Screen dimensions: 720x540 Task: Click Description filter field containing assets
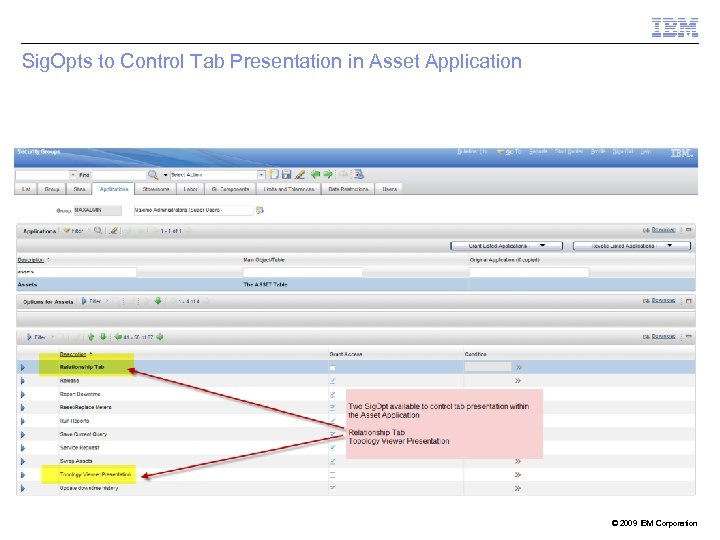[77, 272]
